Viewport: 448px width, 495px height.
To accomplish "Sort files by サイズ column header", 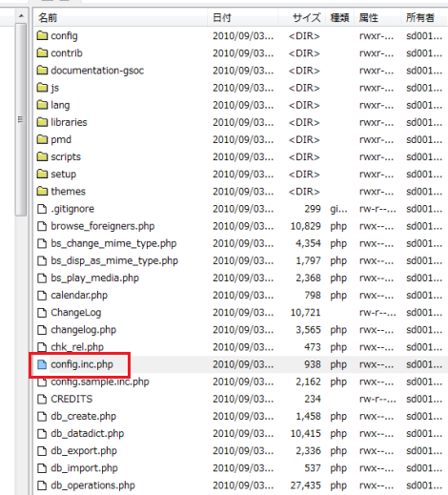I will coord(301,17).
